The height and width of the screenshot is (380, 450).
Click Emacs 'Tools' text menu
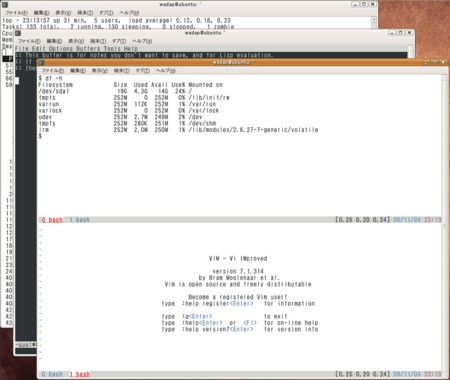click(112, 48)
